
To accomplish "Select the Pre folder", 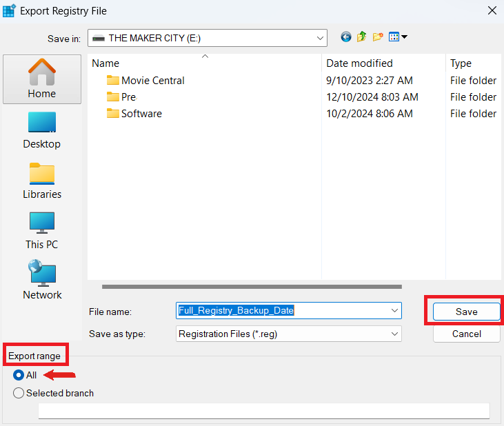I will click(x=121, y=97).
